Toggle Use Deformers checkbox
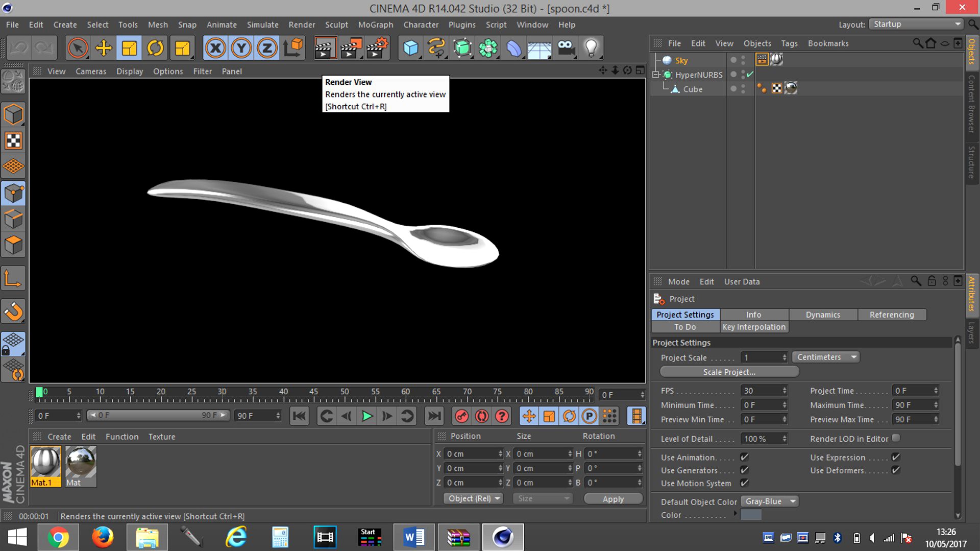The width and height of the screenshot is (980, 551). [895, 470]
